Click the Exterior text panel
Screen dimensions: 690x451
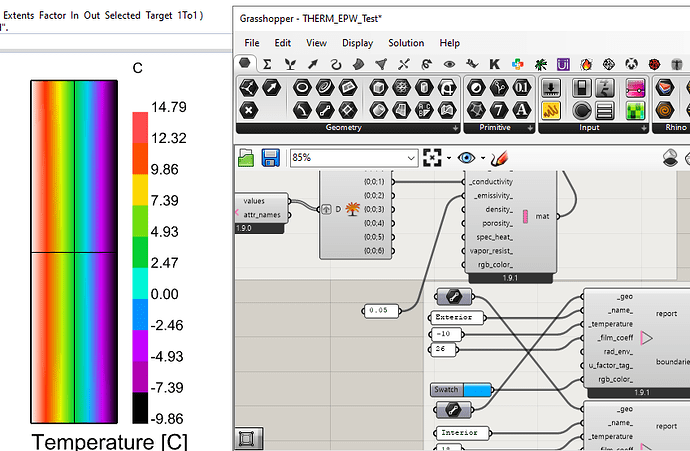455,318
